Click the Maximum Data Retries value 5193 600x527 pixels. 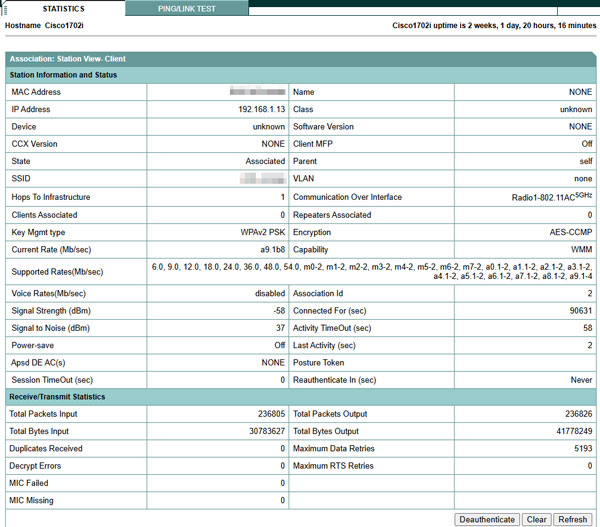[580, 448]
